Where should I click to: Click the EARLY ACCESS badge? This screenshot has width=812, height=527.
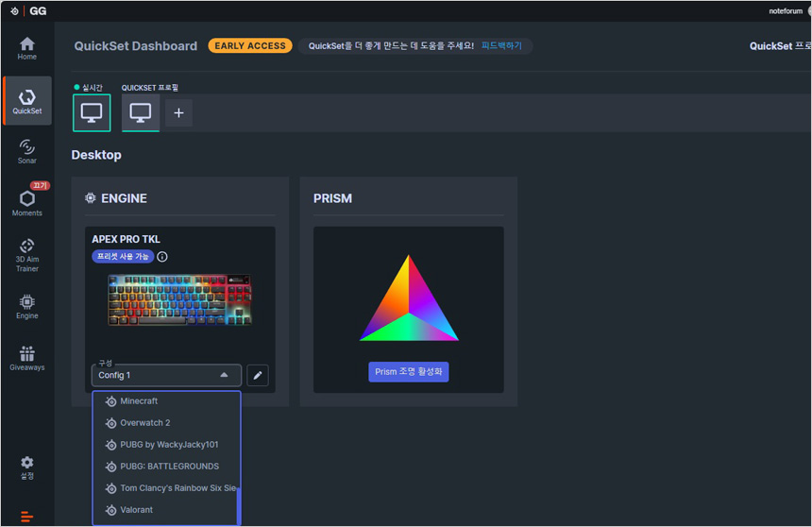pos(250,45)
